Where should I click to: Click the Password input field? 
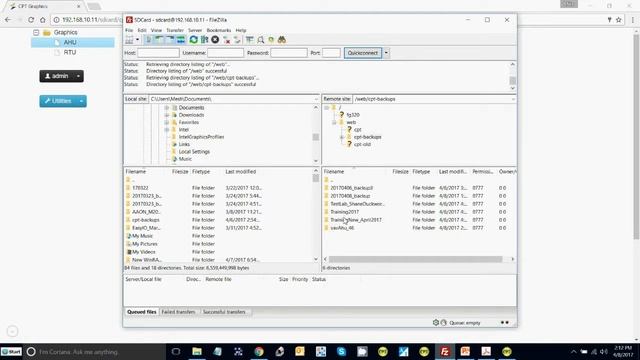pos(289,53)
